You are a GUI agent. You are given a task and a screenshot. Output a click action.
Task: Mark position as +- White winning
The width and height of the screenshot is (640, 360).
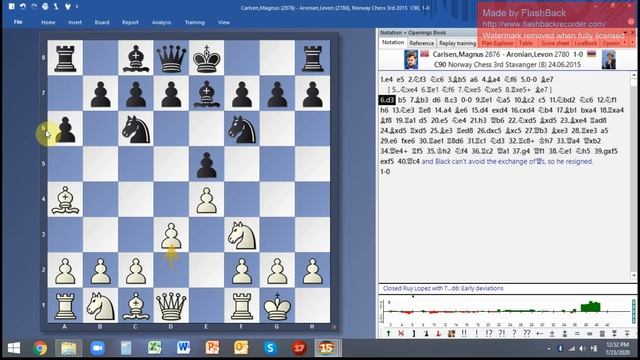pyautogui.click(x=540, y=333)
